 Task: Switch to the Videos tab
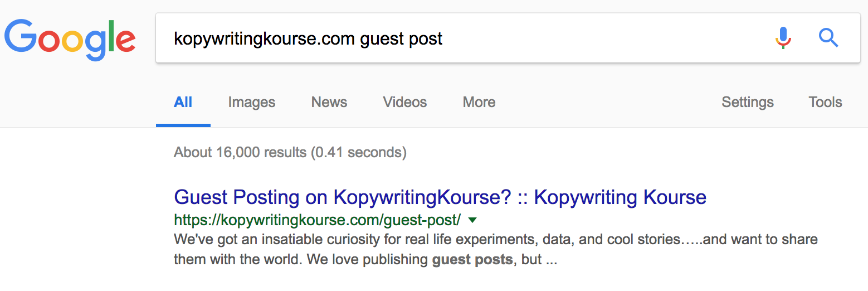pyautogui.click(x=405, y=103)
